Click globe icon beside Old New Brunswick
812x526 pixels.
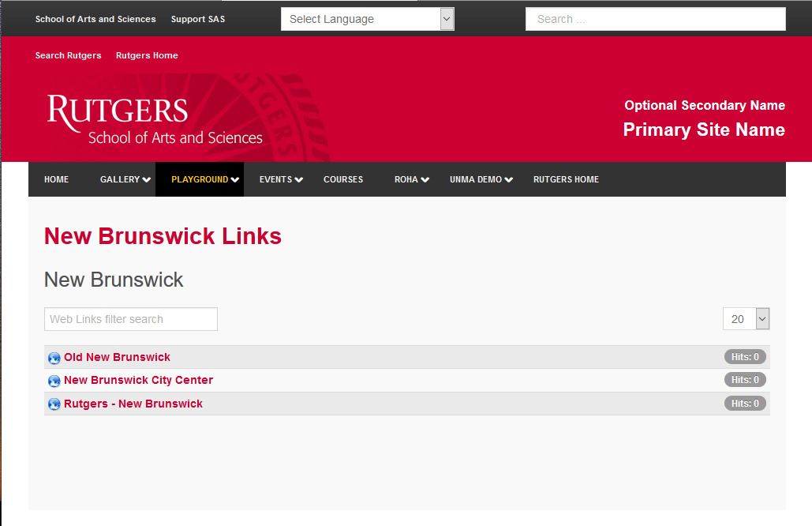[x=54, y=358]
